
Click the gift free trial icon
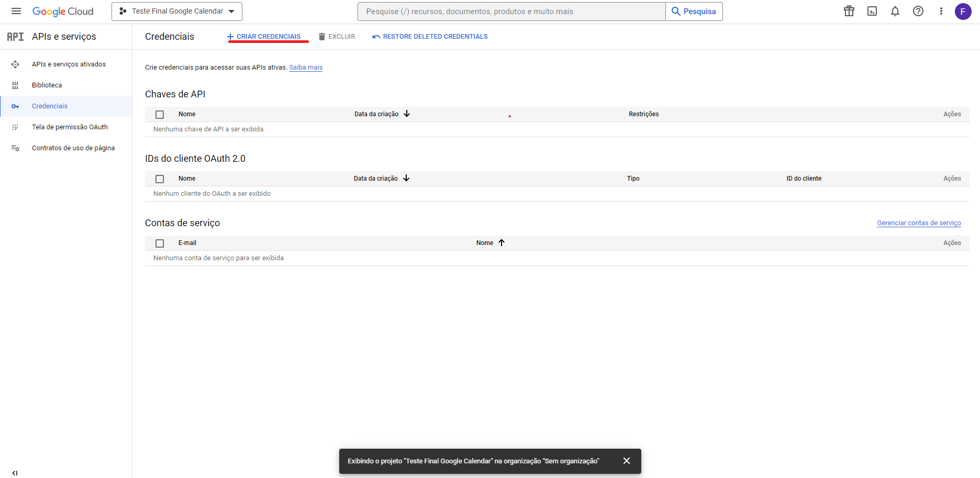click(x=849, y=11)
